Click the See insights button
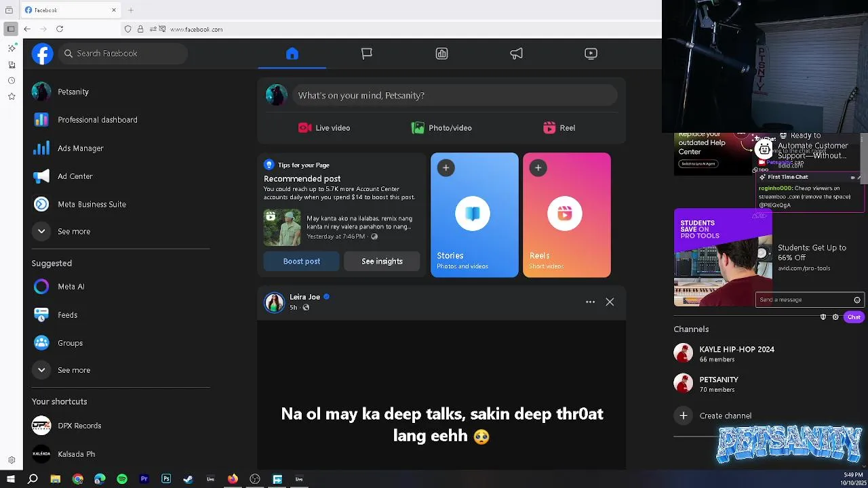The height and width of the screenshot is (488, 868). point(382,262)
